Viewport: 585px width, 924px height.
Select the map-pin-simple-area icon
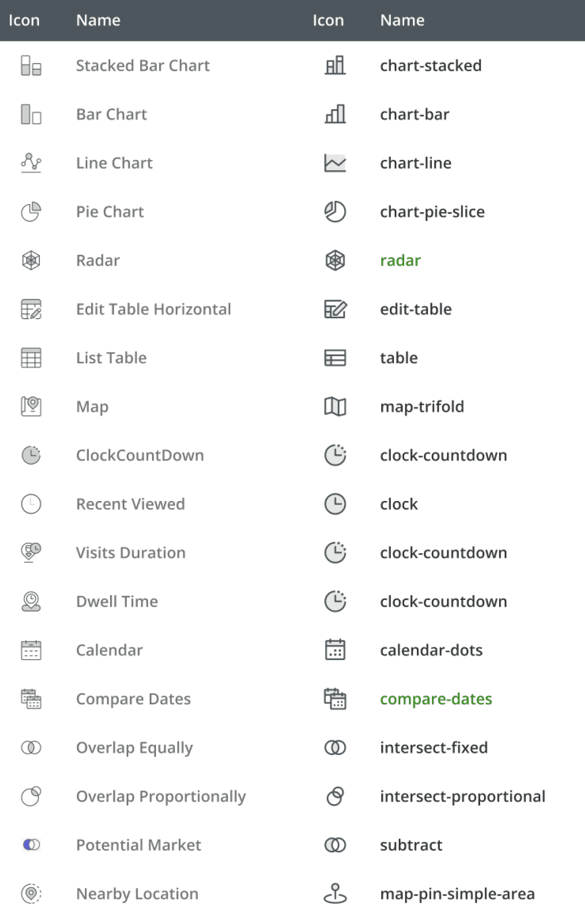point(335,893)
